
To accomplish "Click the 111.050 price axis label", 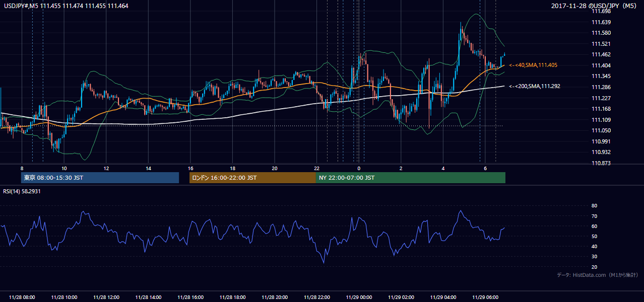I will [x=601, y=131].
